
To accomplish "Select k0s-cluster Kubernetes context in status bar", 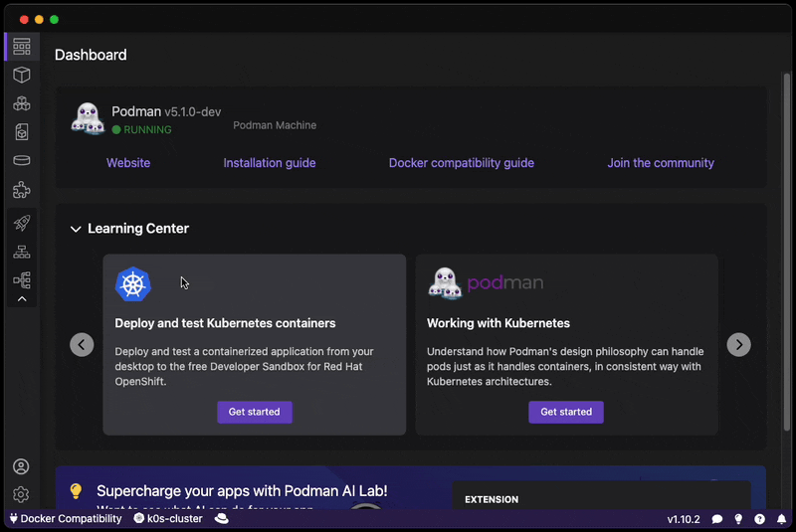I will pos(168,519).
